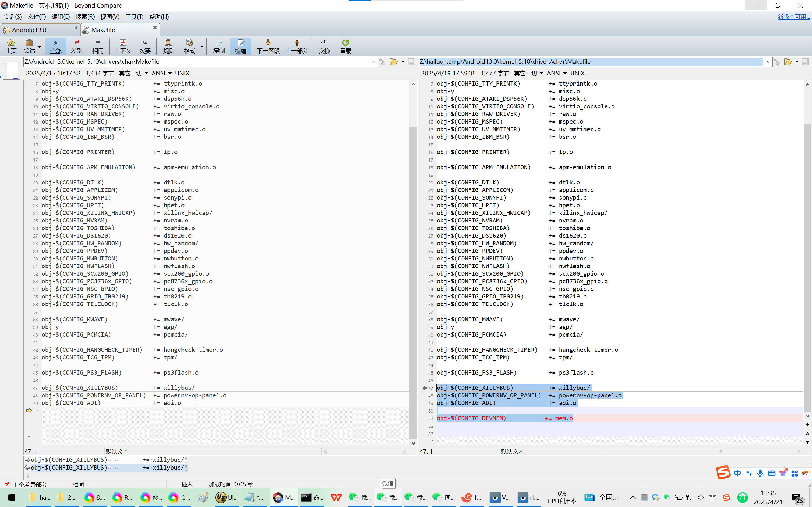Toggle the 差别 show-differences filter
The image size is (812, 507).
click(x=76, y=46)
